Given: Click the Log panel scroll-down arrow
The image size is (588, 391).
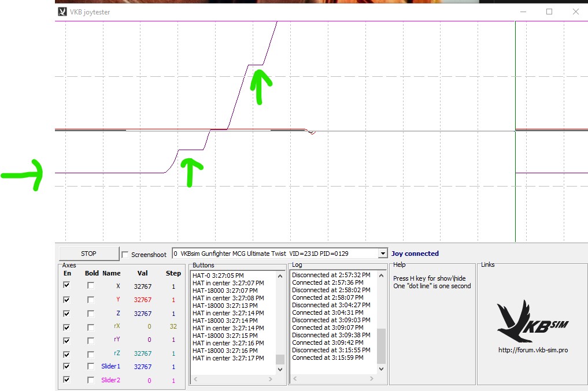Looking at the screenshot, I should click(382, 369).
